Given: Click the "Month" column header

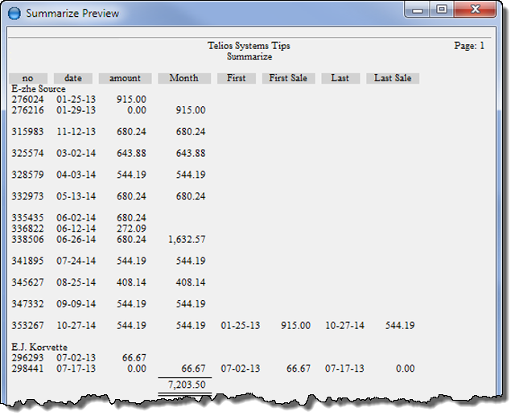Looking at the screenshot, I should point(184,78).
